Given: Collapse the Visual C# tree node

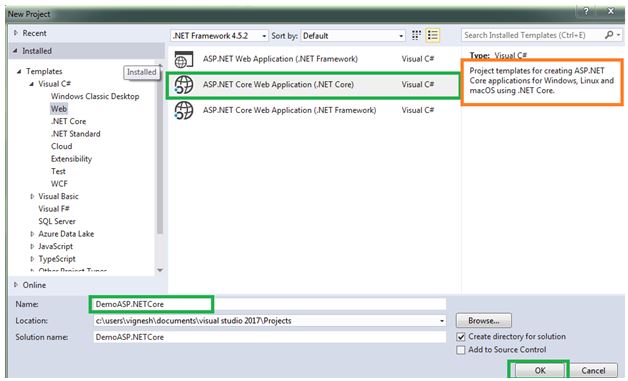Looking at the screenshot, I should (32, 84).
